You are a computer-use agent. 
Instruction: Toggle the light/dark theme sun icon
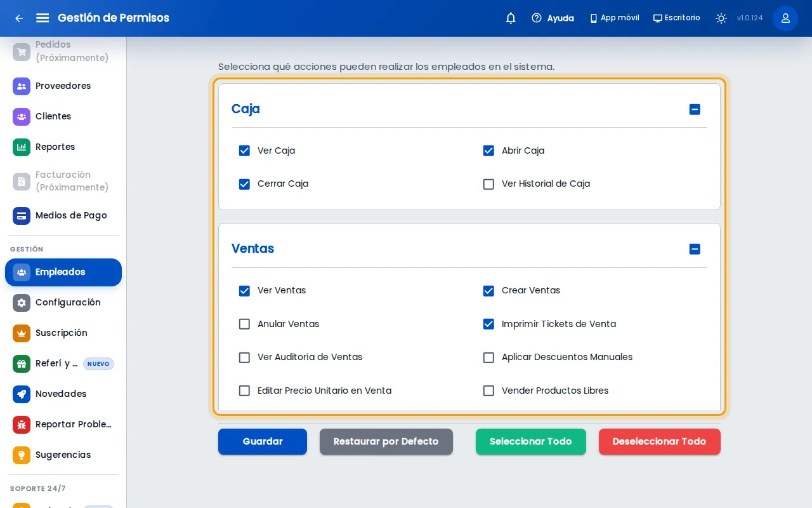tap(721, 18)
